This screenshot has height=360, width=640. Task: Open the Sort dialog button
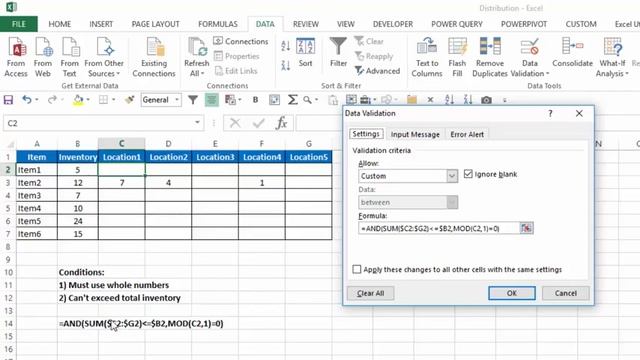coord(305,53)
